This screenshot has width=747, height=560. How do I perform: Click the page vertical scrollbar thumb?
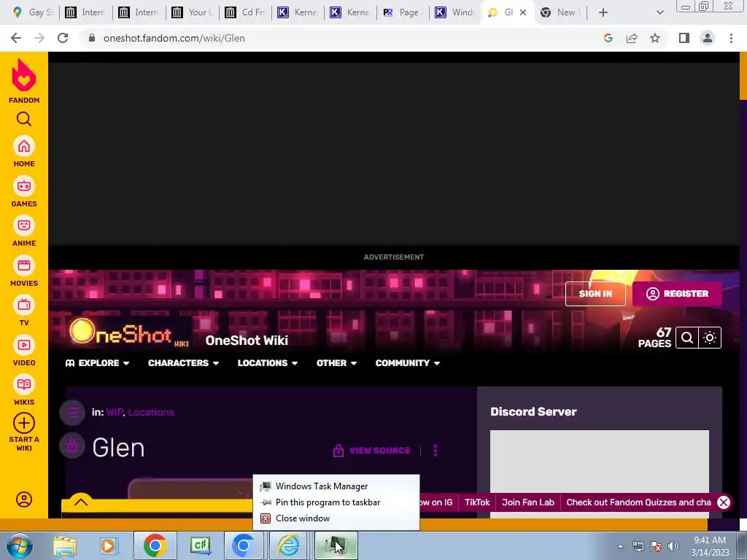743,76
